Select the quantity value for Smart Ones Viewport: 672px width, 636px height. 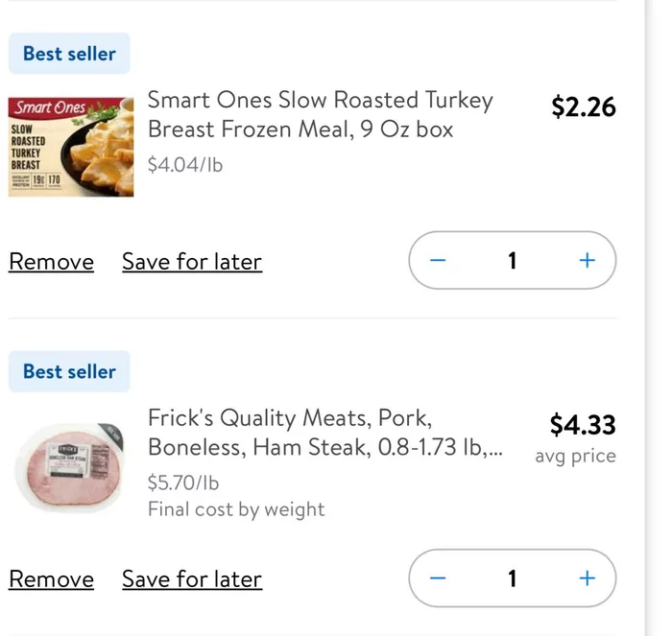(512, 261)
